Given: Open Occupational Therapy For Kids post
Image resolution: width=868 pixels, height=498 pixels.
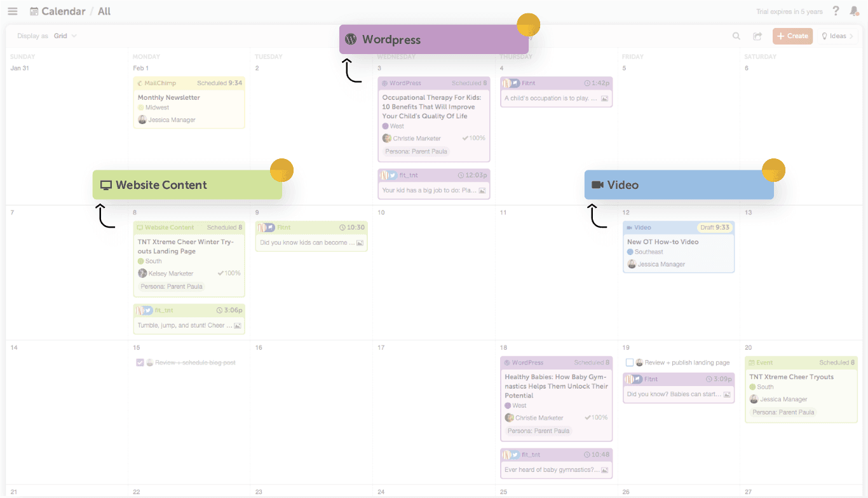Looking at the screenshot, I should pyautogui.click(x=431, y=107).
